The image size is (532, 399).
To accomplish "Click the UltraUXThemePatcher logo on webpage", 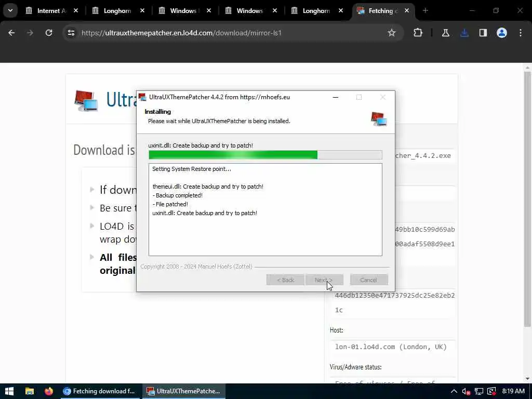I will [x=86, y=100].
